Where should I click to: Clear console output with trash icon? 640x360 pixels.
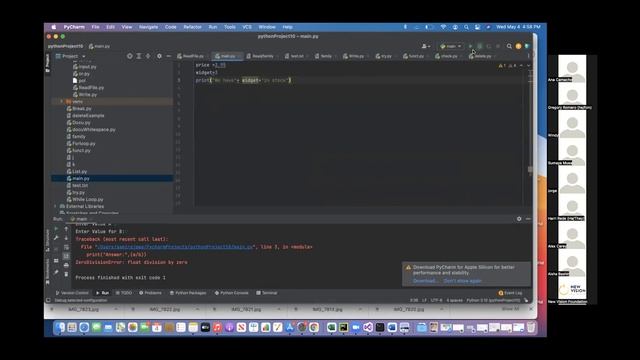[x=66, y=274]
